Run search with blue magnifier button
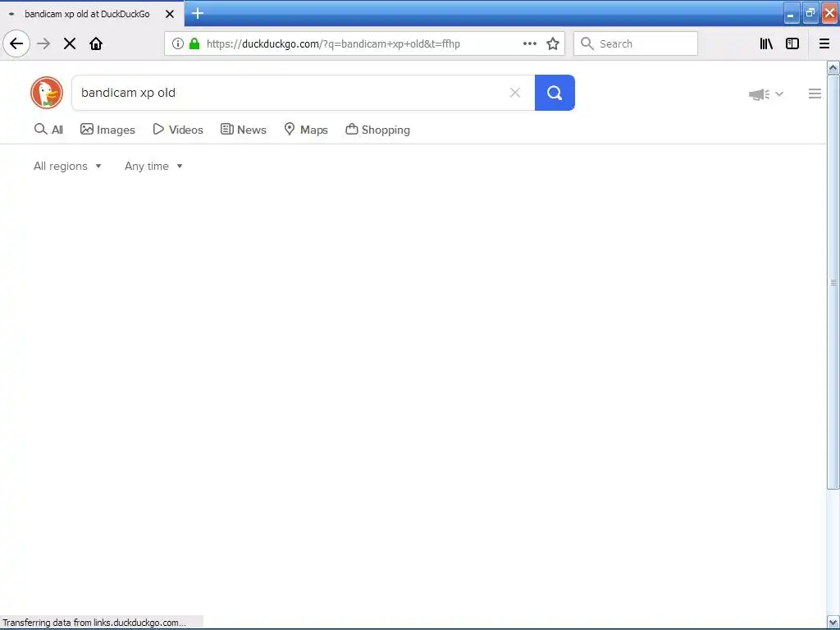Image resolution: width=840 pixels, height=630 pixels. tap(555, 93)
